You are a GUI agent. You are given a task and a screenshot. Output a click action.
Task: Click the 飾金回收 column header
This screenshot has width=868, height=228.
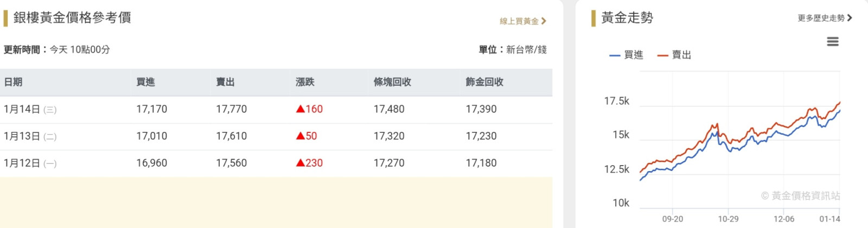coord(484,82)
